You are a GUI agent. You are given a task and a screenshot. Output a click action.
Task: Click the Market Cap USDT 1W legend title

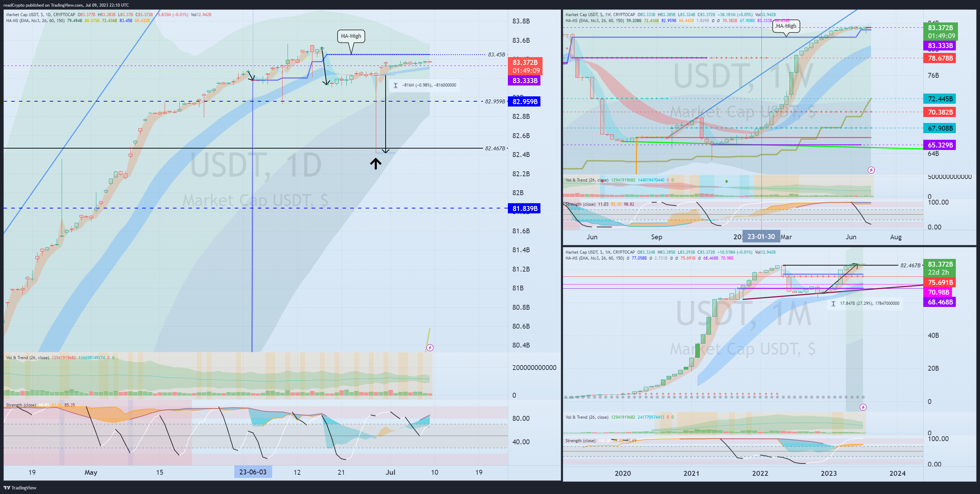(600, 15)
